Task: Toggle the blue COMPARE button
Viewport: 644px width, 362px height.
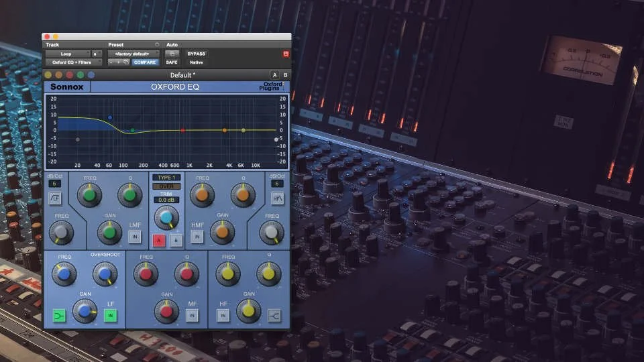Action: point(145,62)
